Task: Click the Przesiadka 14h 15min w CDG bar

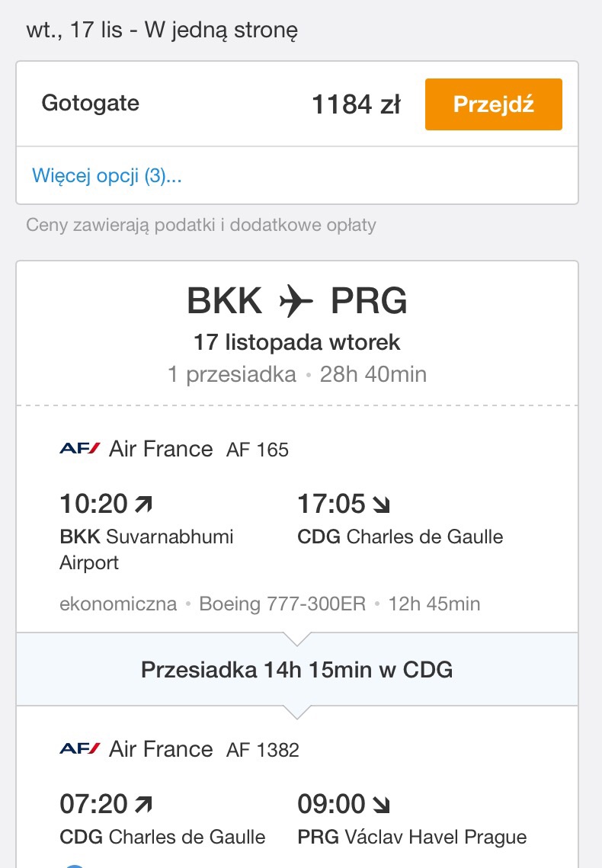Action: (297, 669)
